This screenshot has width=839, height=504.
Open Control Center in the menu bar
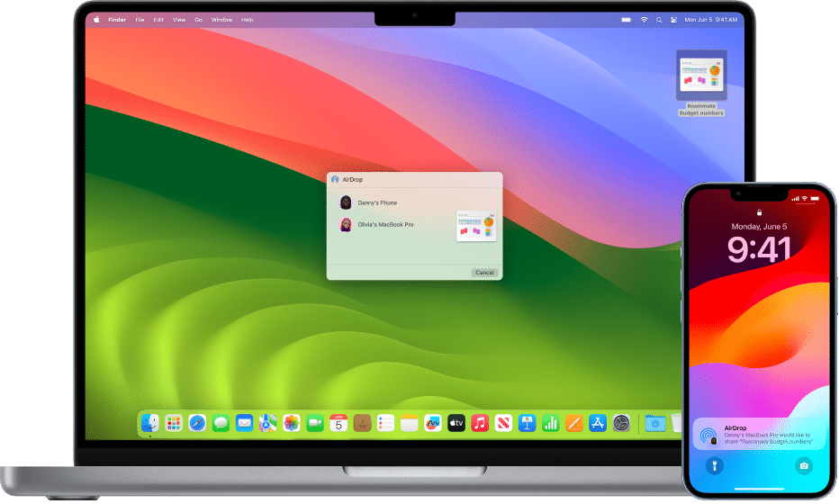(673, 20)
